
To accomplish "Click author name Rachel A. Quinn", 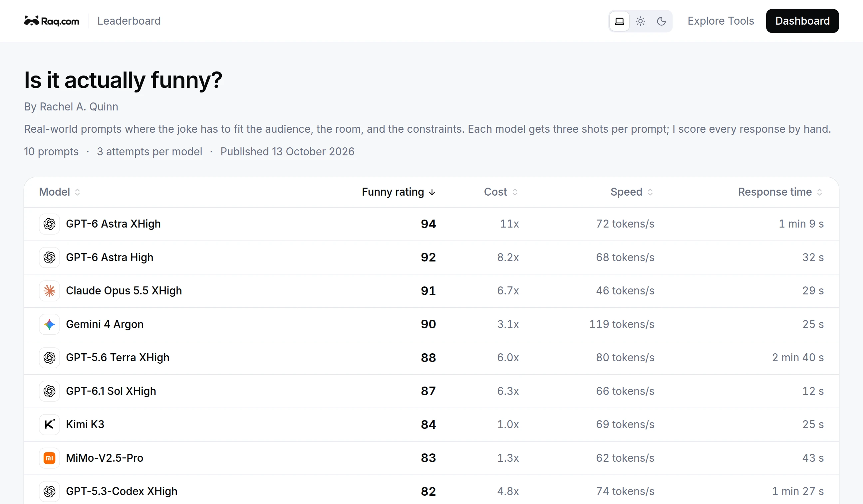I will point(79,107).
